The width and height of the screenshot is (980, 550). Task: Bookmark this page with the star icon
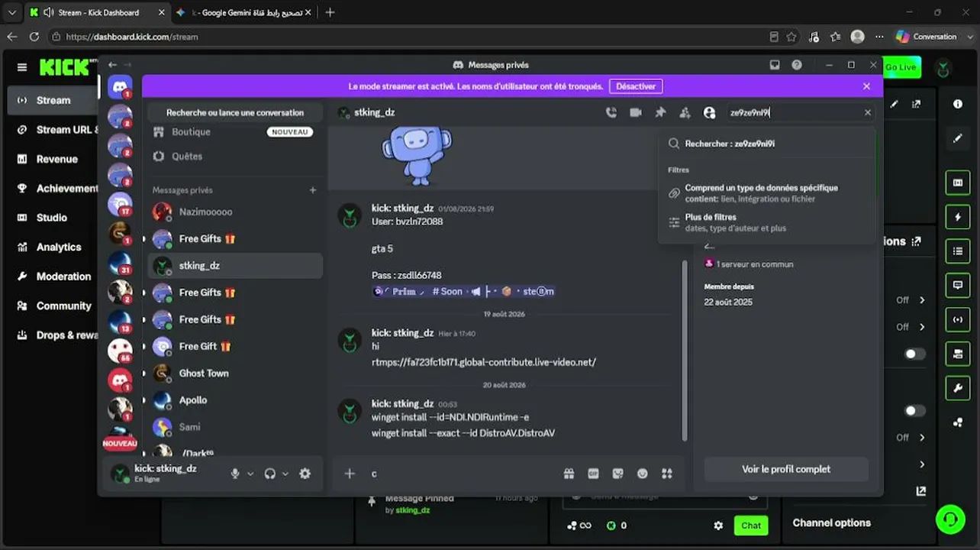791,37
